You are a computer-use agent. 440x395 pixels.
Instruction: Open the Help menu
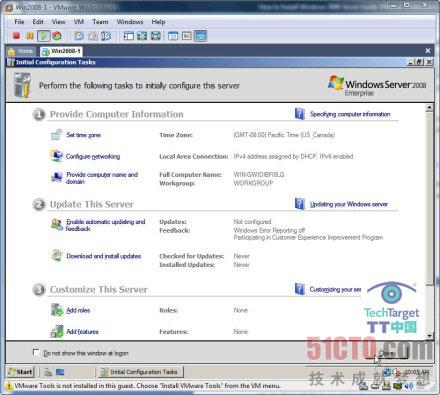tap(158, 22)
